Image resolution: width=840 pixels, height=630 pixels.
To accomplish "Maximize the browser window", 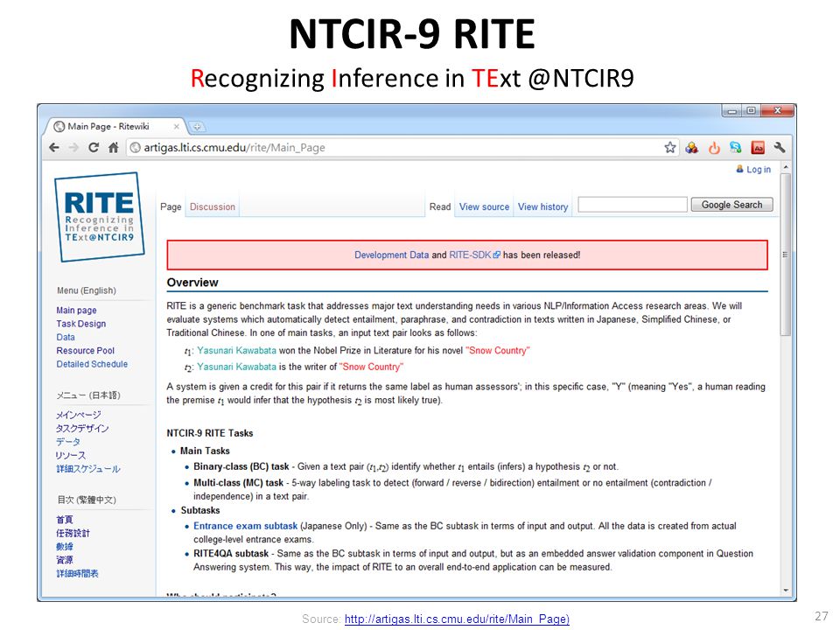I will click(x=751, y=111).
